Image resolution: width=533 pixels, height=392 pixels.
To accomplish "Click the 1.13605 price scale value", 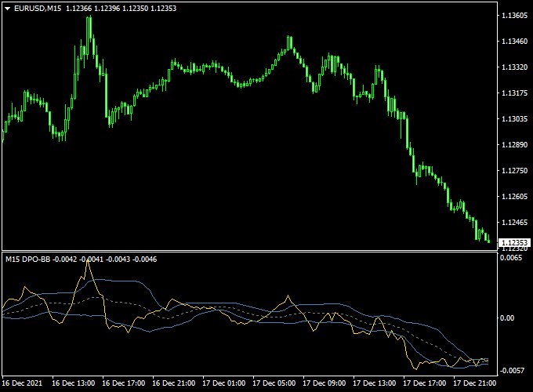I will click(515, 16).
